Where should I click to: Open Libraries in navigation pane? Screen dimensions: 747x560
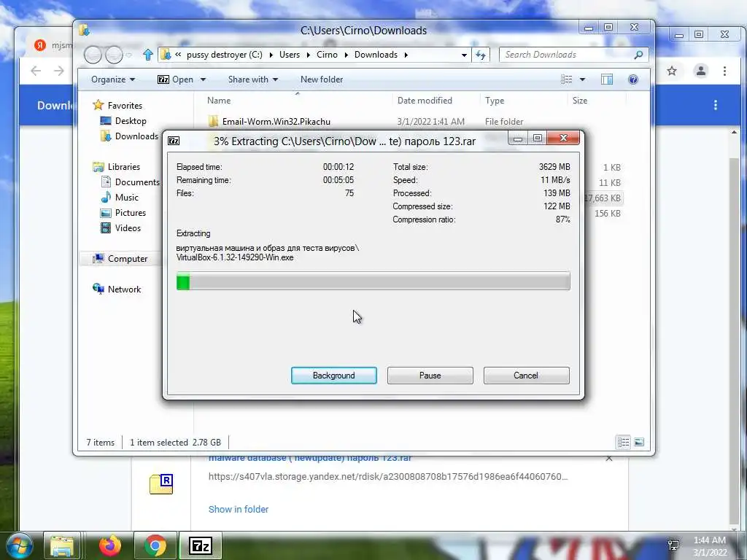123,167
